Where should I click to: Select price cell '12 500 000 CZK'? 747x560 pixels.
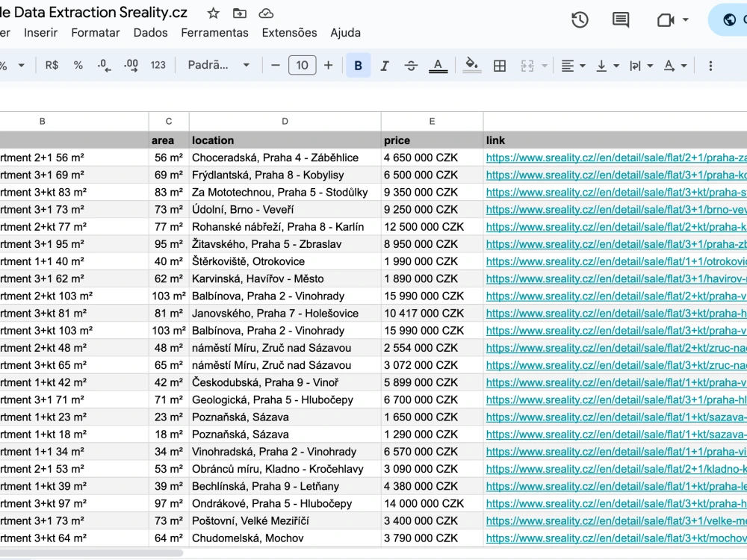coord(432,227)
